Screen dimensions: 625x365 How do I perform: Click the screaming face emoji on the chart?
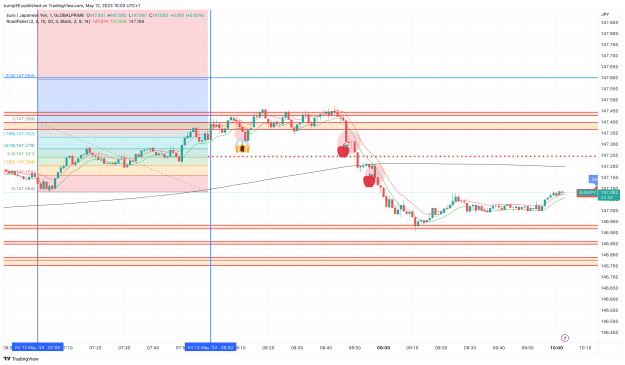[242, 147]
